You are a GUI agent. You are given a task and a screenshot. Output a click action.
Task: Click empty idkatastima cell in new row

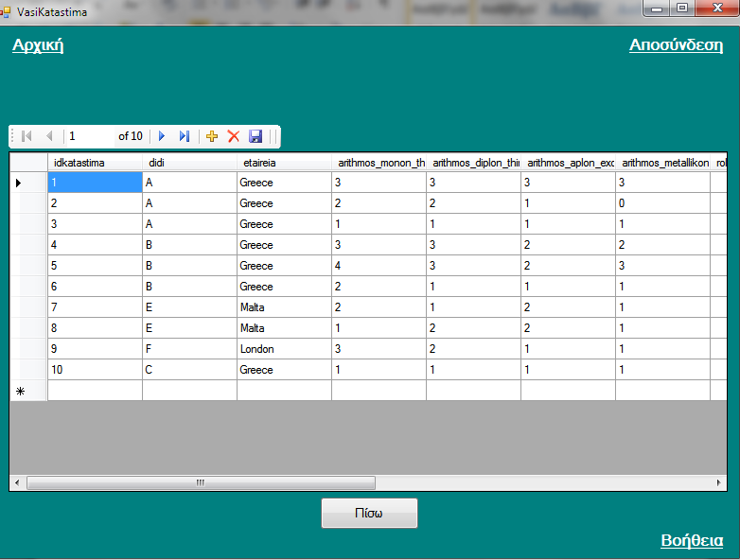[x=95, y=391]
